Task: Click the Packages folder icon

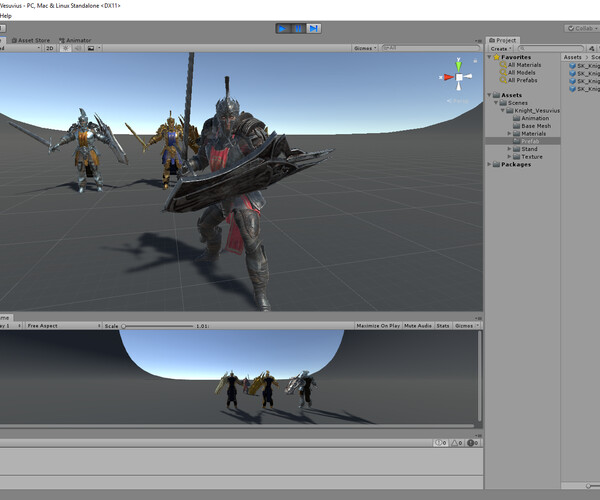Action: [x=496, y=164]
